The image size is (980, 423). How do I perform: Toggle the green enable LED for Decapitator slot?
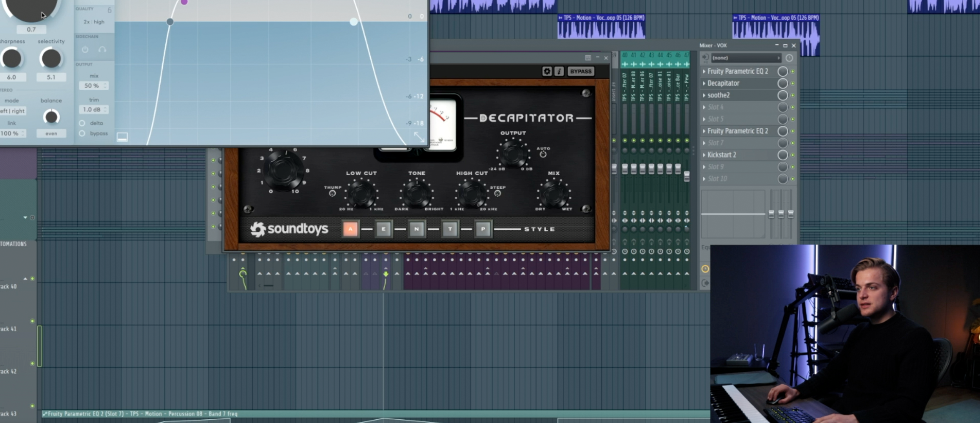[793, 83]
